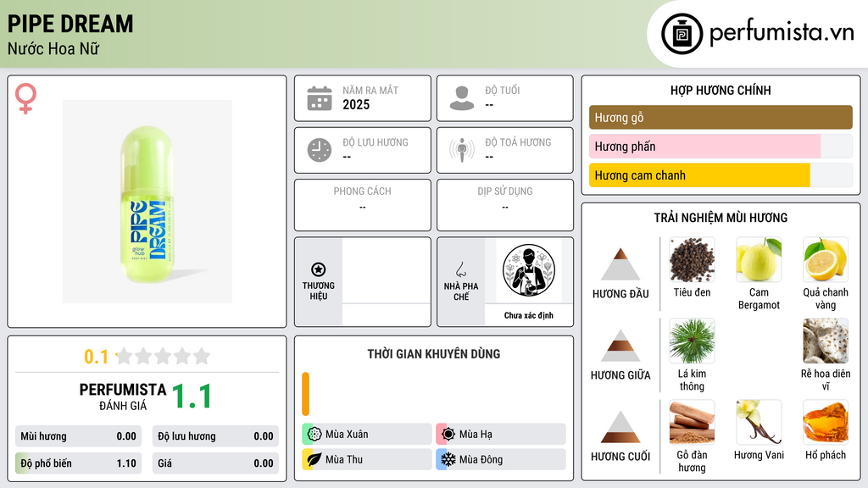868x488 pixels.
Task: Click the Hương giữa pyramid icon
Action: point(620,346)
